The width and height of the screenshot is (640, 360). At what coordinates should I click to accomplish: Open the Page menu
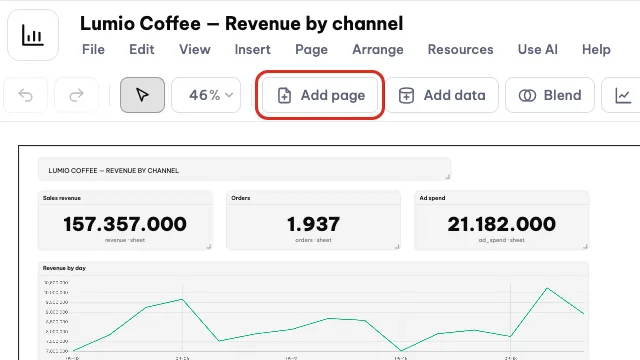[311, 49]
